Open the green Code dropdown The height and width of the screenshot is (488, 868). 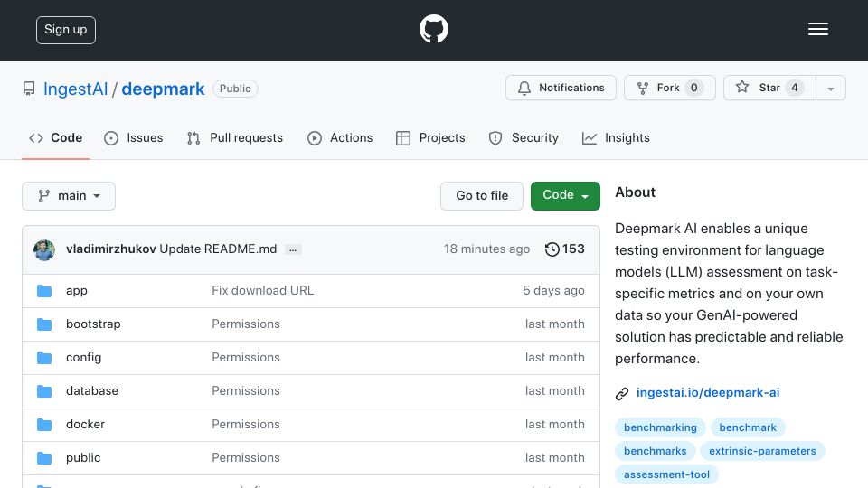pyautogui.click(x=565, y=196)
